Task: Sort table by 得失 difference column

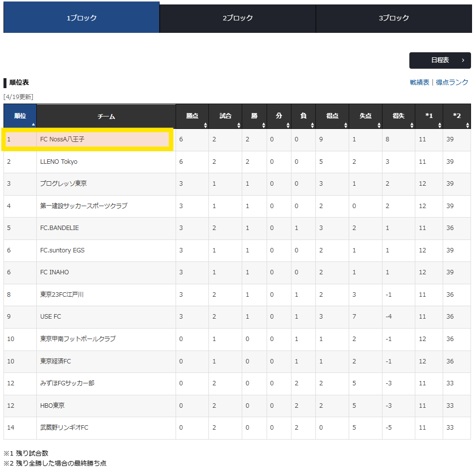Action: click(398, 117)
